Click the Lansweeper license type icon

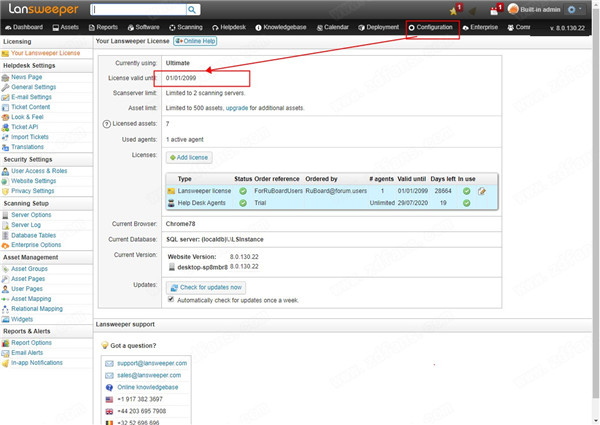pos(171,191)
